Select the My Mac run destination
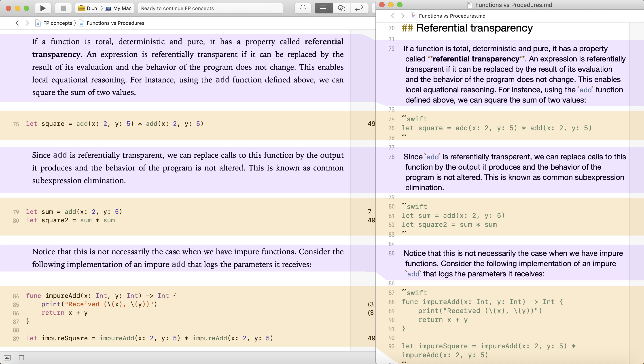The height and width of the screenshot is (364, 644). pyautogui.click(x=119, y=8)
